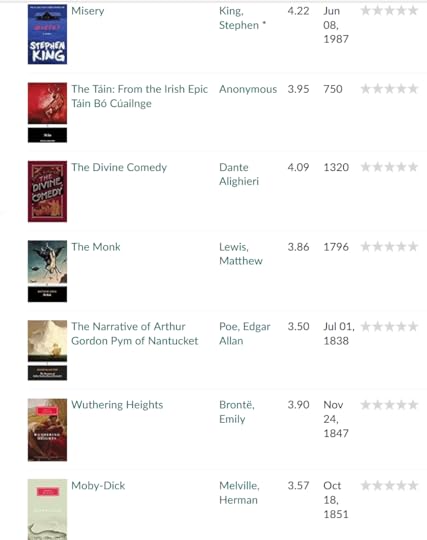Open the Misery title link

(88, 11)
